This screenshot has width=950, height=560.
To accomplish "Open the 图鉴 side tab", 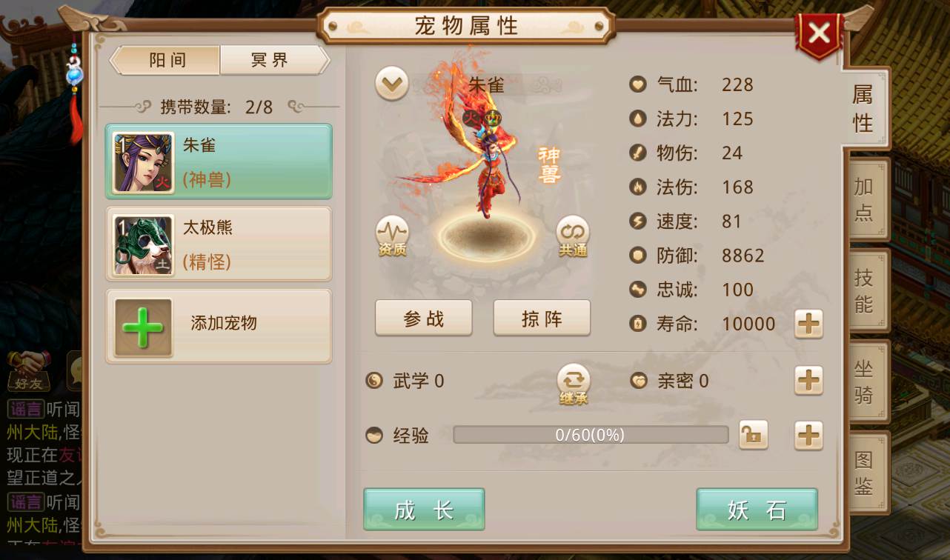I will 865,473.
